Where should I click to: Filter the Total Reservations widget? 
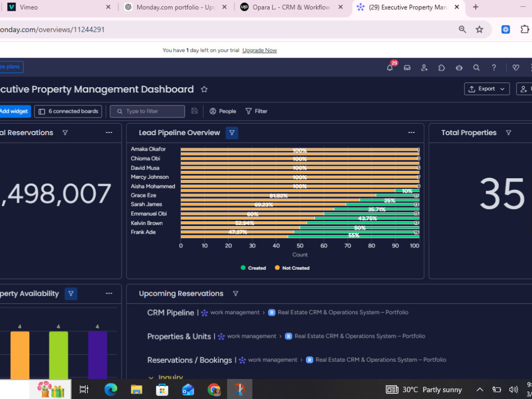tap(65, 132)
